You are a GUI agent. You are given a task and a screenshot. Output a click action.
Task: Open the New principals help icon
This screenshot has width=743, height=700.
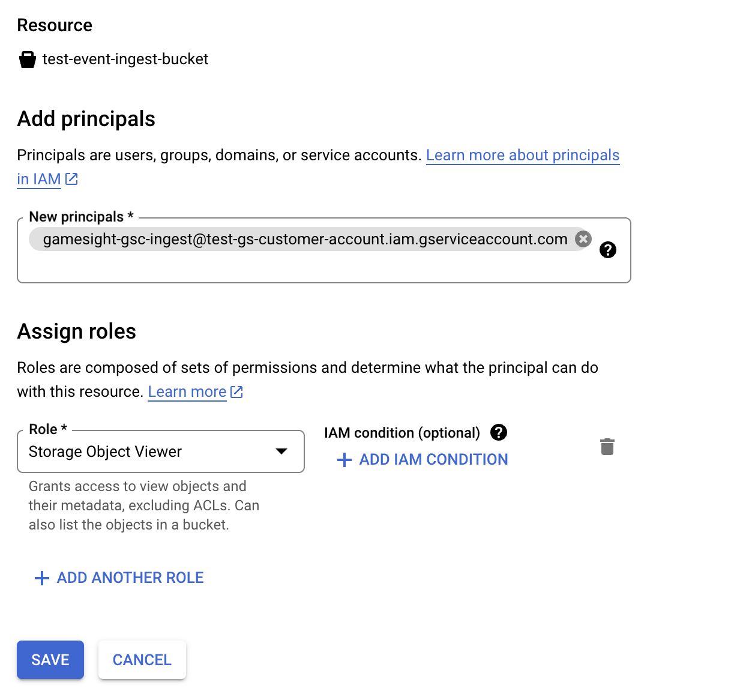[608, 250]
